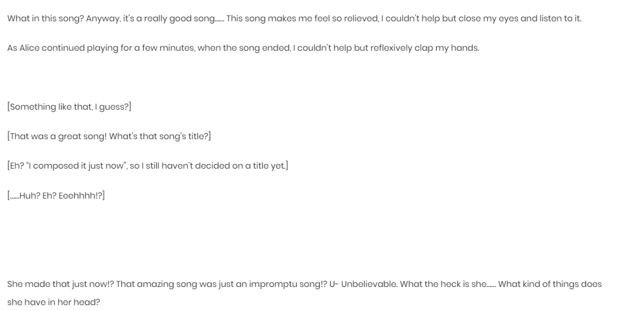
Task: Click the line "[Something like that, I guess?]"
Action: click(69, 107)
